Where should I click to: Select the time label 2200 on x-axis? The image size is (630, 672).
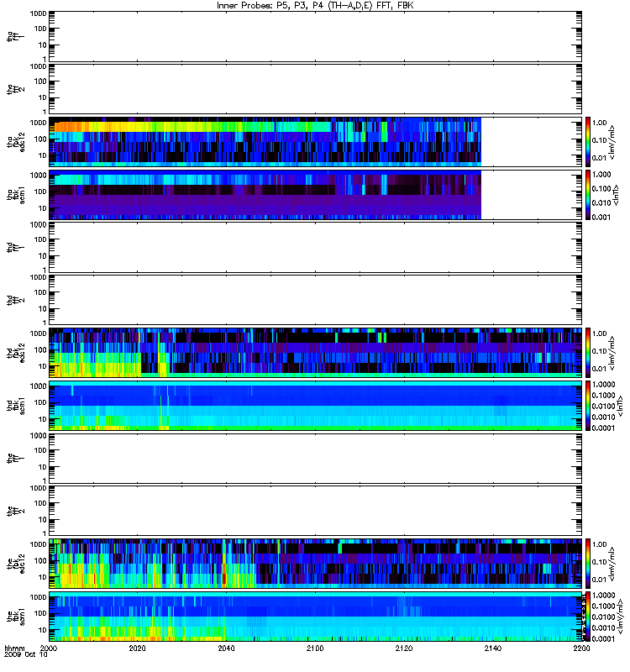coord(581,648)
